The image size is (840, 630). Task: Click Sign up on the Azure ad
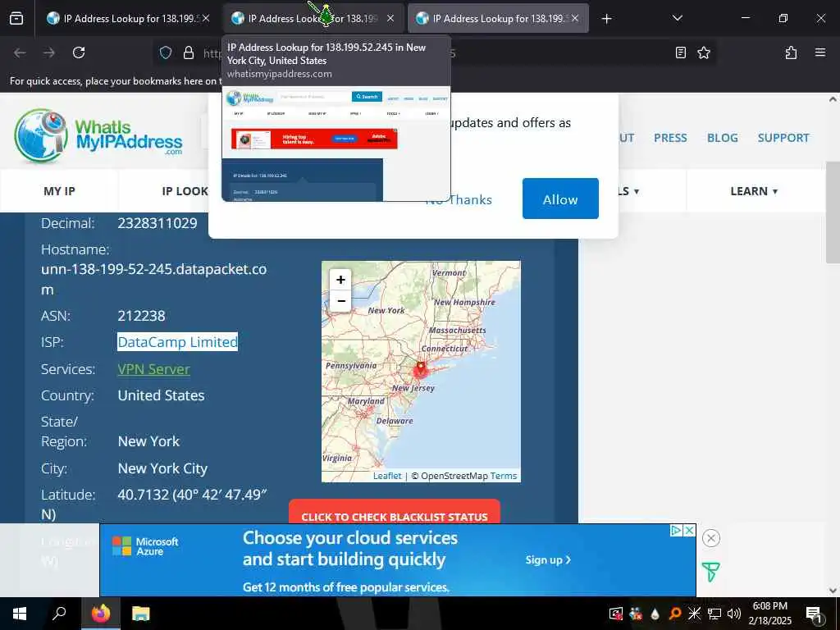[x=548, y=559]
